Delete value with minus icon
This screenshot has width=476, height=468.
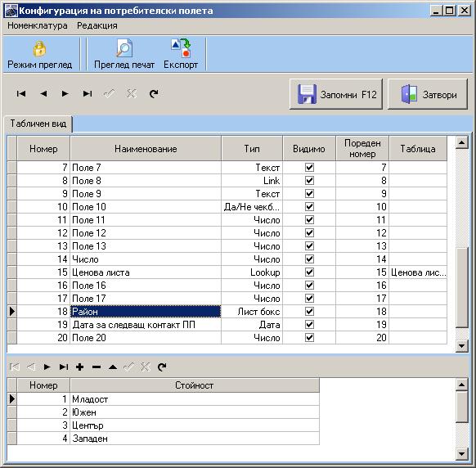[x=97, y=367]
